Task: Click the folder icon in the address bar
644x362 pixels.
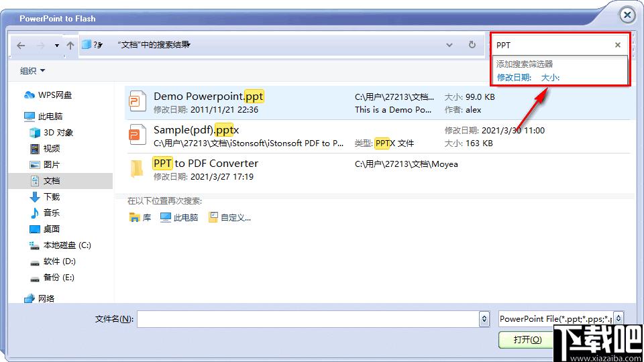Action: (87, 45)
